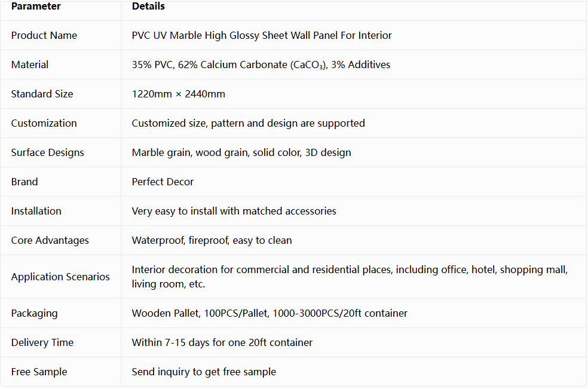Click the Marble grain surface designs text
Screen dimensions: 588x389
241,152
